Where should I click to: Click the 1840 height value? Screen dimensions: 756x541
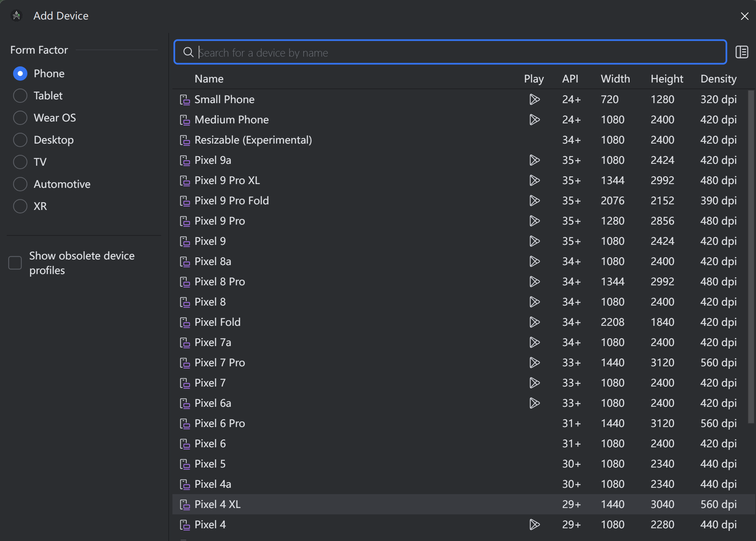662,322
